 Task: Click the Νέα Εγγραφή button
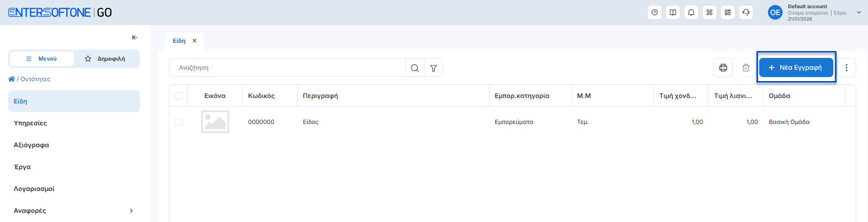[796, 67]
